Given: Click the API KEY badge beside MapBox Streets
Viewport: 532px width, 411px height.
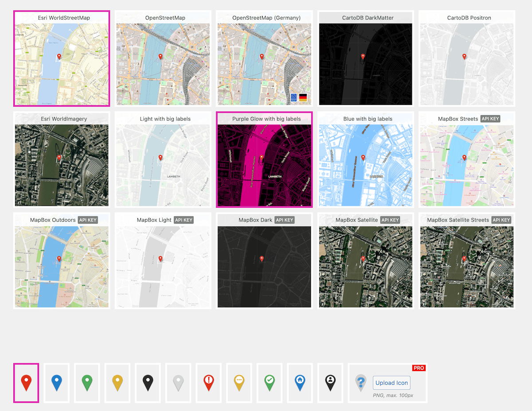Looking at the screenshot, I should tap(490, 119).
